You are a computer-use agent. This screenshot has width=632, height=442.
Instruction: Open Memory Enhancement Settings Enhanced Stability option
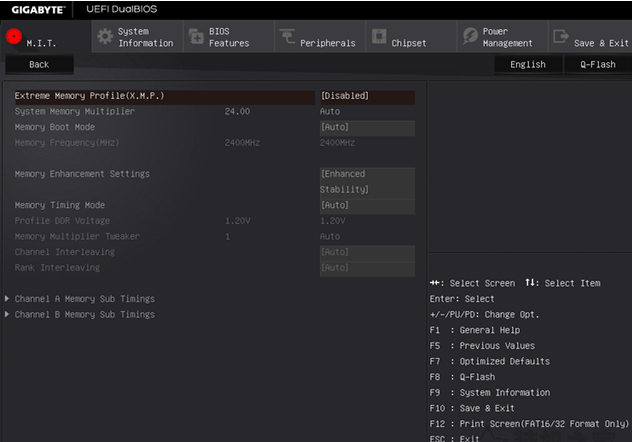(365, 181)
